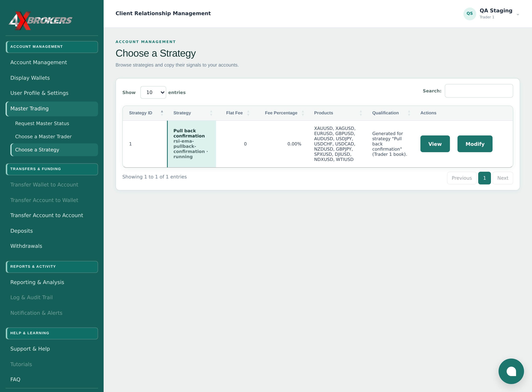Focus the table Search field
Viewport: 532px width, 392px height.
coord(479,91)
